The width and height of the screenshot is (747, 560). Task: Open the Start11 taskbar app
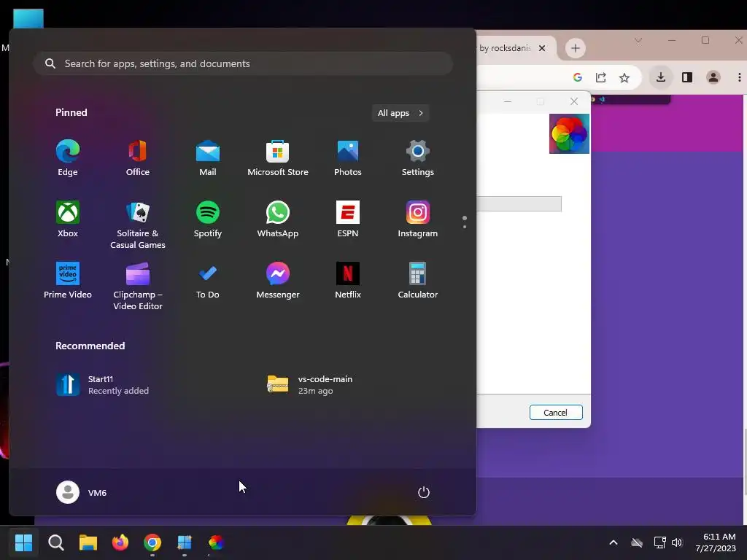tap(185, 542)
